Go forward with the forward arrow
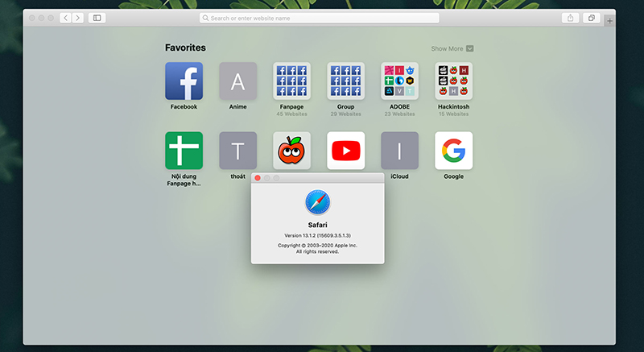Image resolution: width=644 pixels, height=352 pixels. [x=77, y=18]
